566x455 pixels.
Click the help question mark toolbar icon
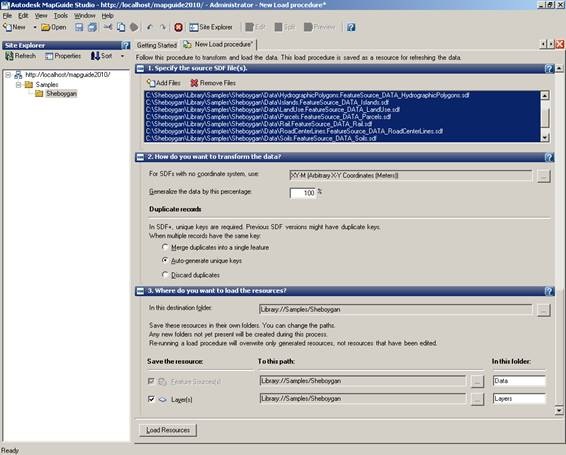[351, 27]
